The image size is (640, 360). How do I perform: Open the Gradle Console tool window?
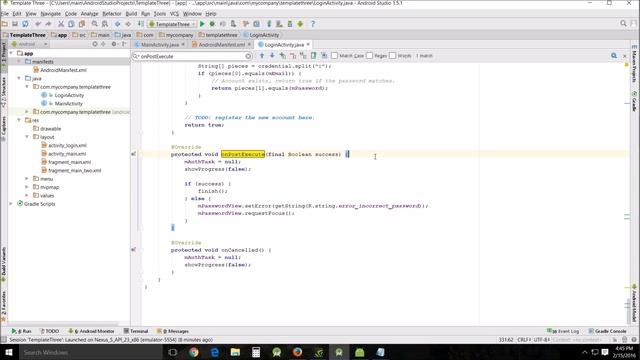coord(607,331)
